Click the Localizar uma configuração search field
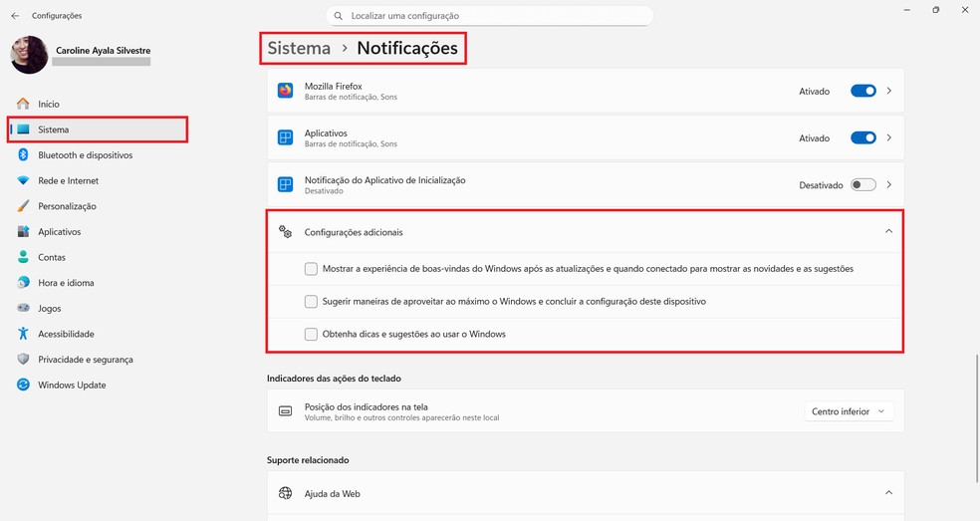This screenshot has width=980, height=521. point(489,16)
